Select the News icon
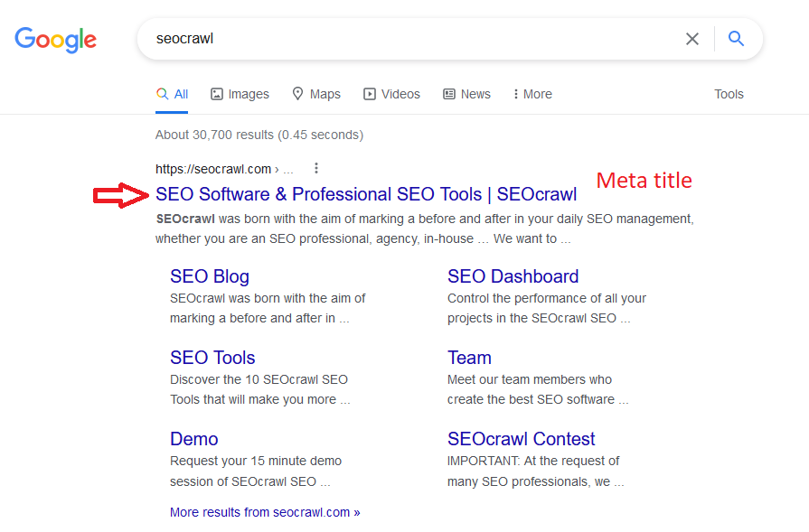The image size is (809, 532). coord(447,93)
